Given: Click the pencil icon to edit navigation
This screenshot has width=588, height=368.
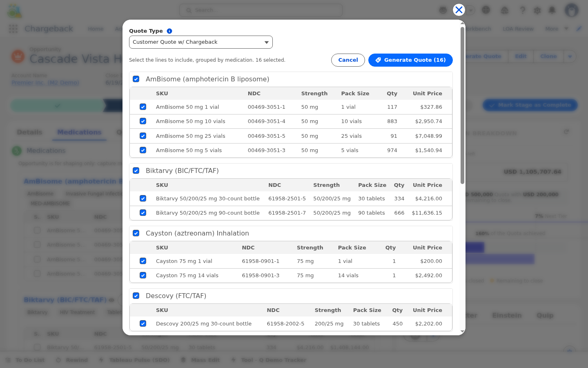Looking at the screenshot, I should click(x=579, y=29).
